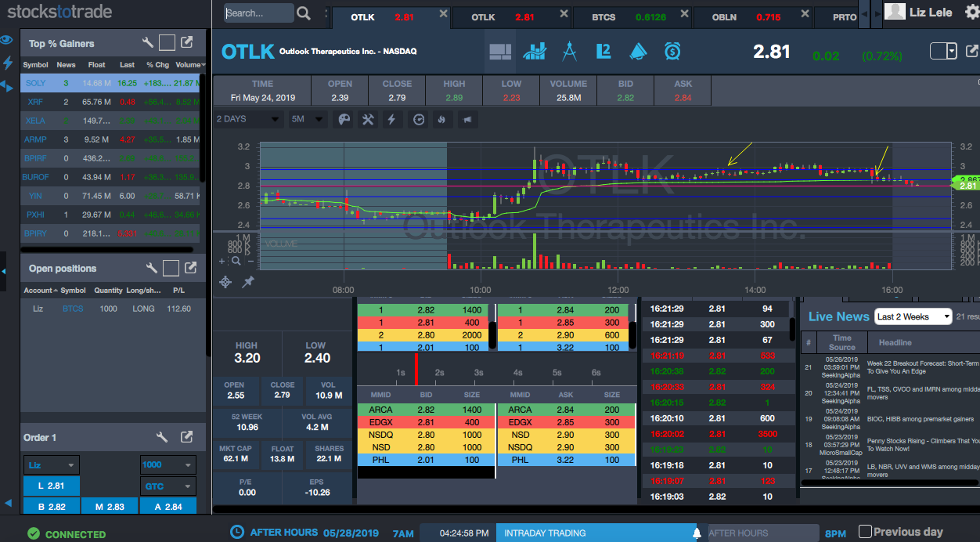The width and height of the screenshot is (980, 542).
Task: Expand the Last 2 Weeks news filter
Action: tap(913, 316)
